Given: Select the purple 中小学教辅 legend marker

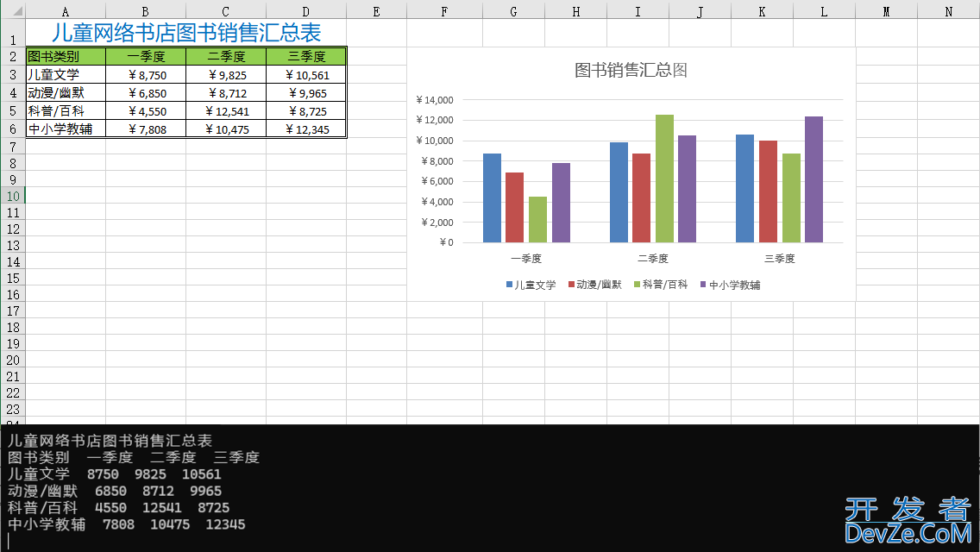Looking at the screenshot, I should coord(704,285).
